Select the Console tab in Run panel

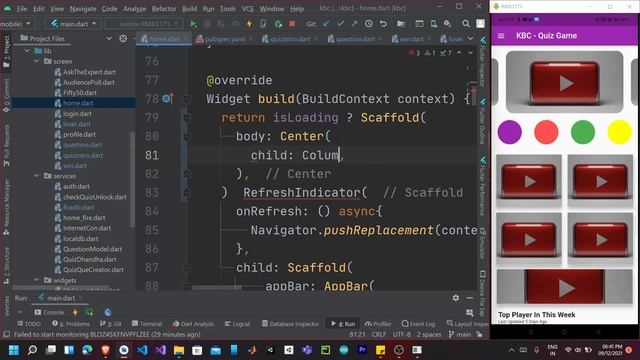49,312
